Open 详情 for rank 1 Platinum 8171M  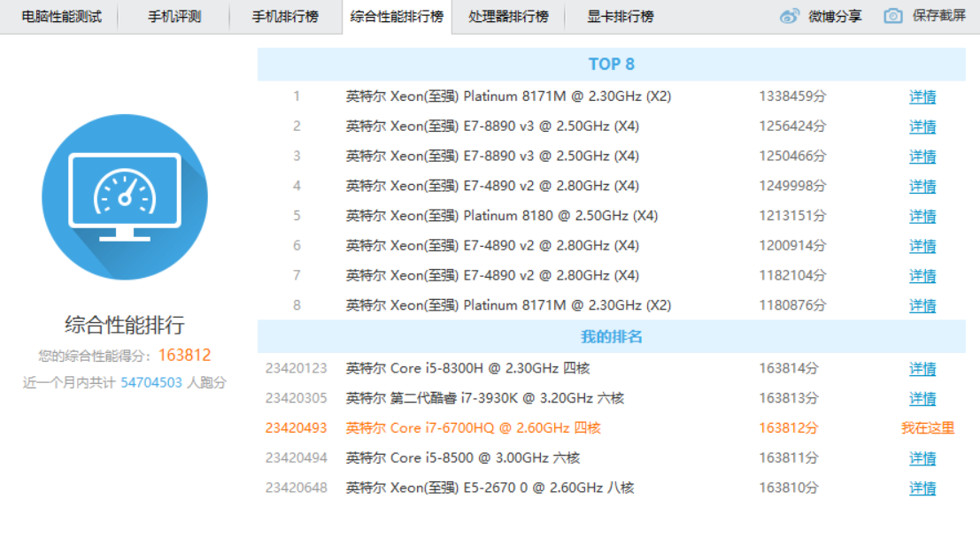pyautogui.click(x=922, y=96)
